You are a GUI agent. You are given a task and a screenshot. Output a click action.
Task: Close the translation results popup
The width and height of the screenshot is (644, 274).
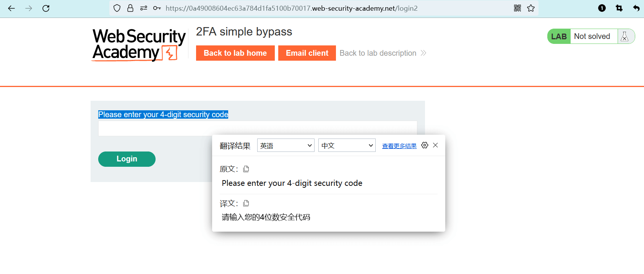435,145
